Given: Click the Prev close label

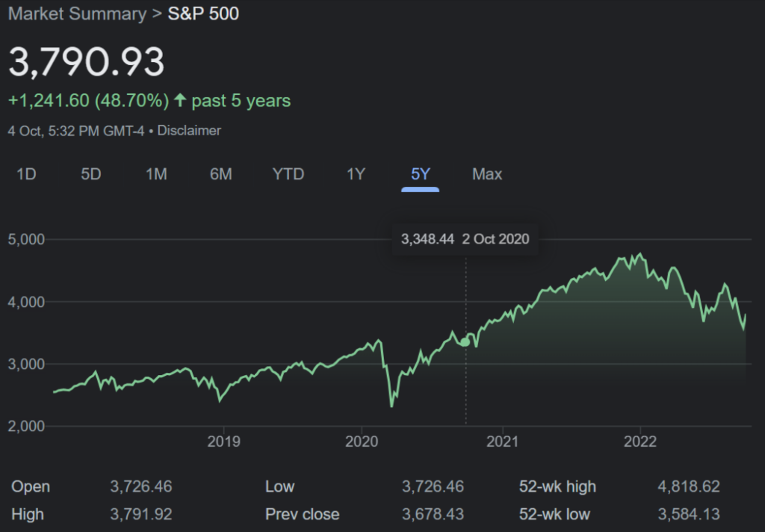Looking at the screenshot, I should [x=302, y=514].
